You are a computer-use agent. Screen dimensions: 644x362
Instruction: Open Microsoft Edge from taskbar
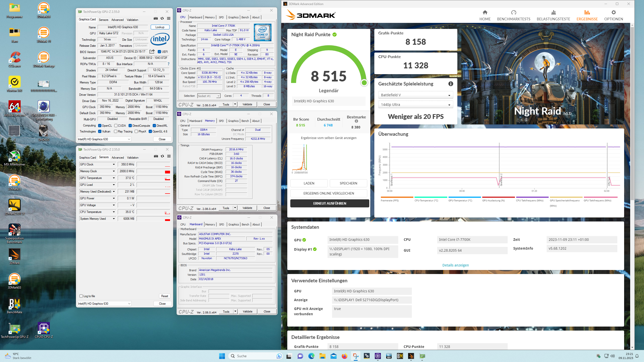click(311, 356)
